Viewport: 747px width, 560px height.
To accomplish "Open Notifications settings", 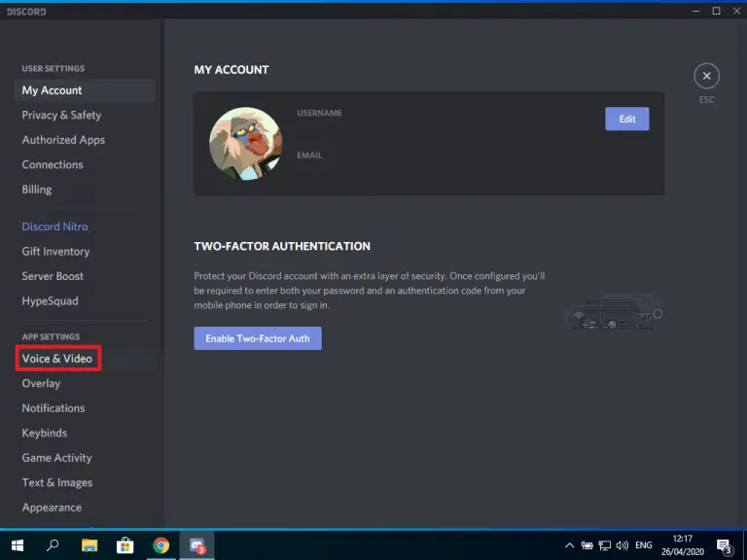I will pyautogui.click(x=53, y=408).
